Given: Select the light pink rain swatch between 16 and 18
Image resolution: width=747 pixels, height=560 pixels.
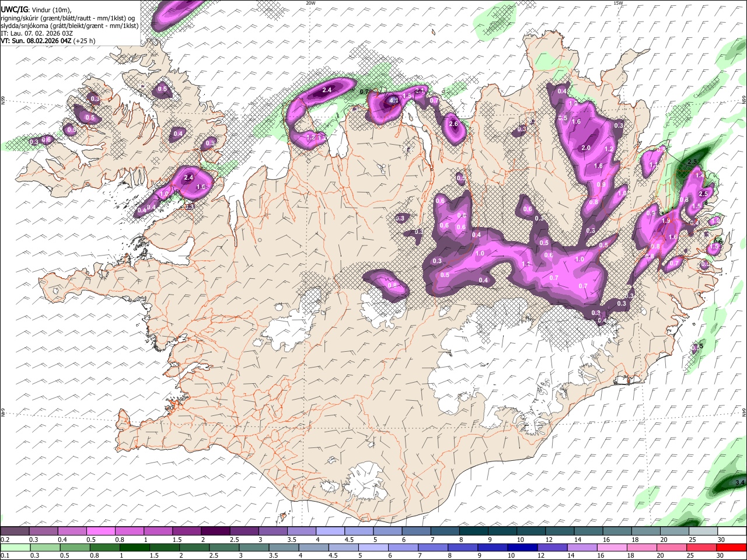Looking at the screenshot, I should click(612, 548).
